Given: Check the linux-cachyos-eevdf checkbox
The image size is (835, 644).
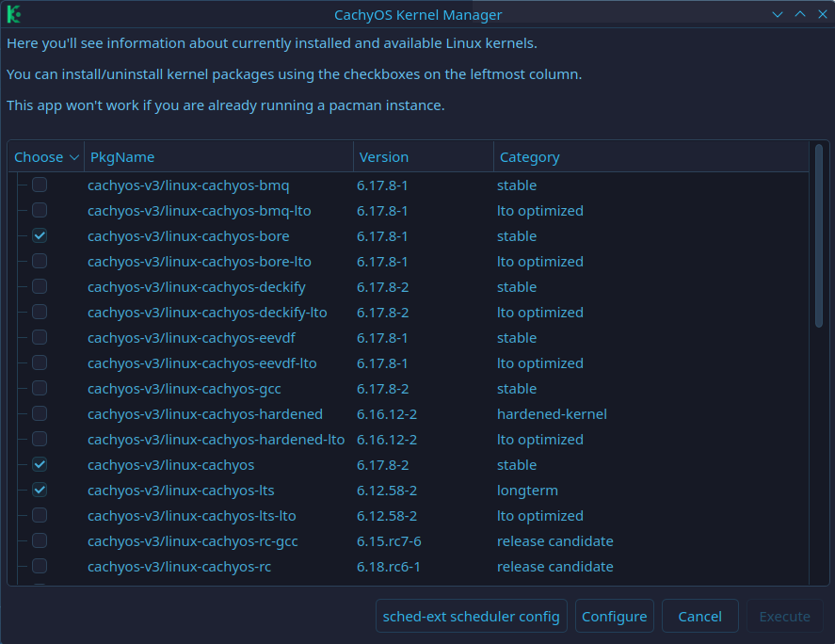Looking at the screenshot, I should pyautogui.click(x=40, y=337).
